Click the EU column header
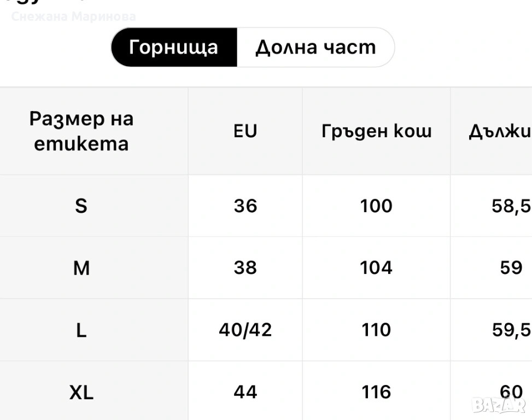Image resolution: width=532 pixels, height=420 pixels. tap(245, 131)
